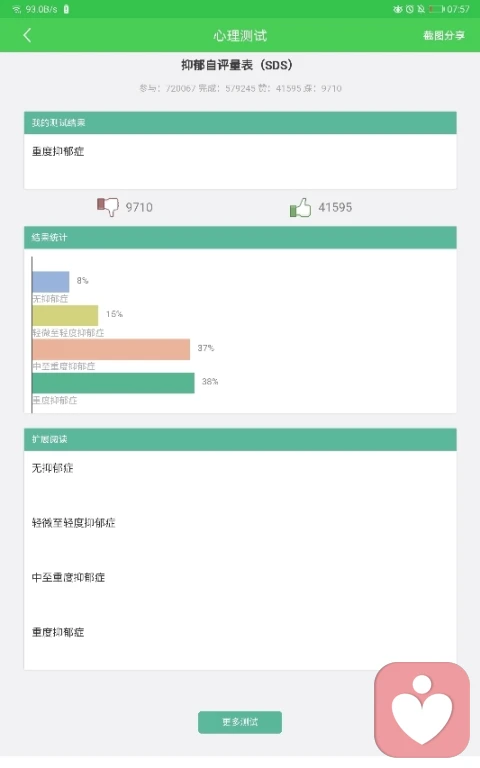480x768 pixels.
Task: Open 重度抑郁症 extended reading entry
Action: [58, 632]
